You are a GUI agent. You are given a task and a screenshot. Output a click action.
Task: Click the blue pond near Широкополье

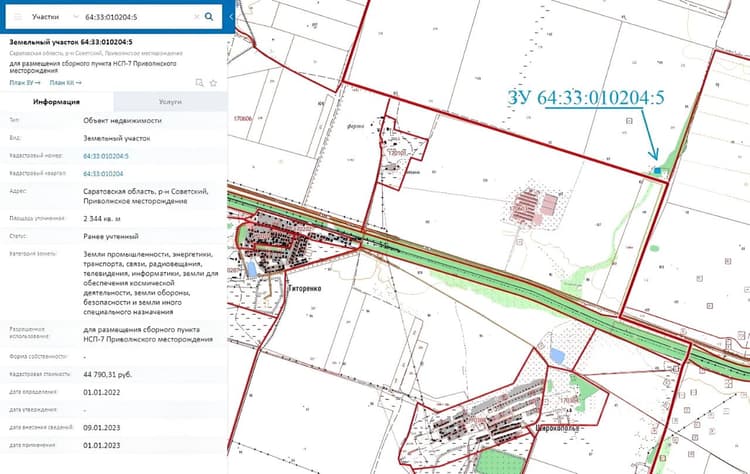click(x=557, y=356)
